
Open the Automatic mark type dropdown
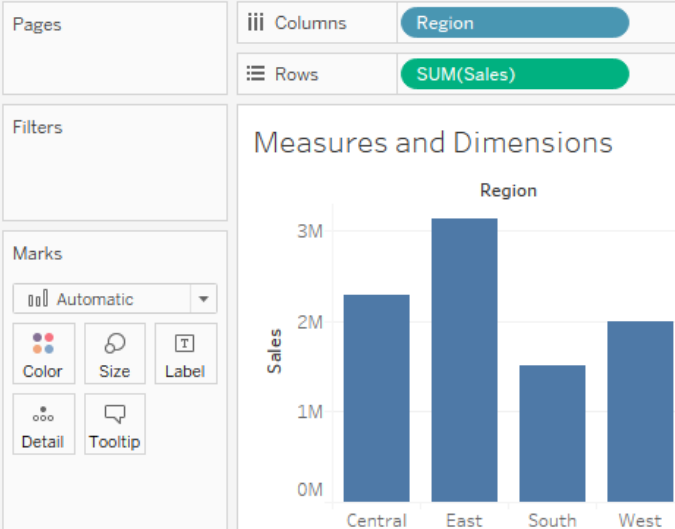click(x=115, y=299)
